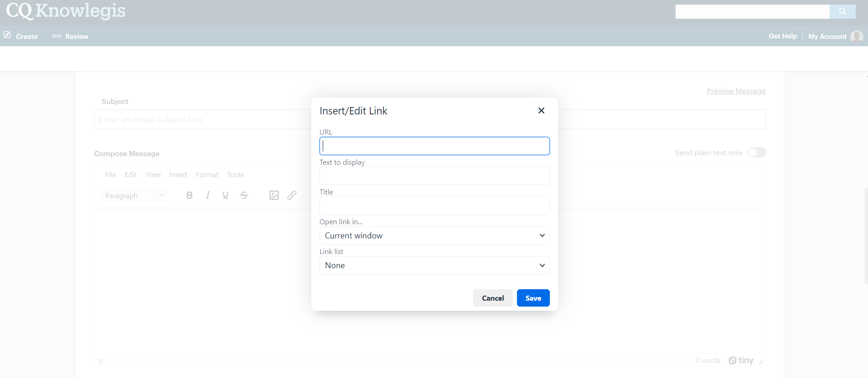Toggle Send plain text only switch
Image resolution: width=868 pixels, height=378 pixels.
(x=756, y=152)
